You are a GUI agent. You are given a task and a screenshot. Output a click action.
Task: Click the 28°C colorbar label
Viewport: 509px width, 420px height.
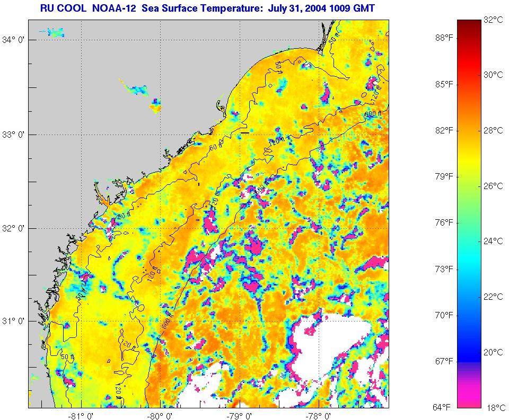coord(493,130)
